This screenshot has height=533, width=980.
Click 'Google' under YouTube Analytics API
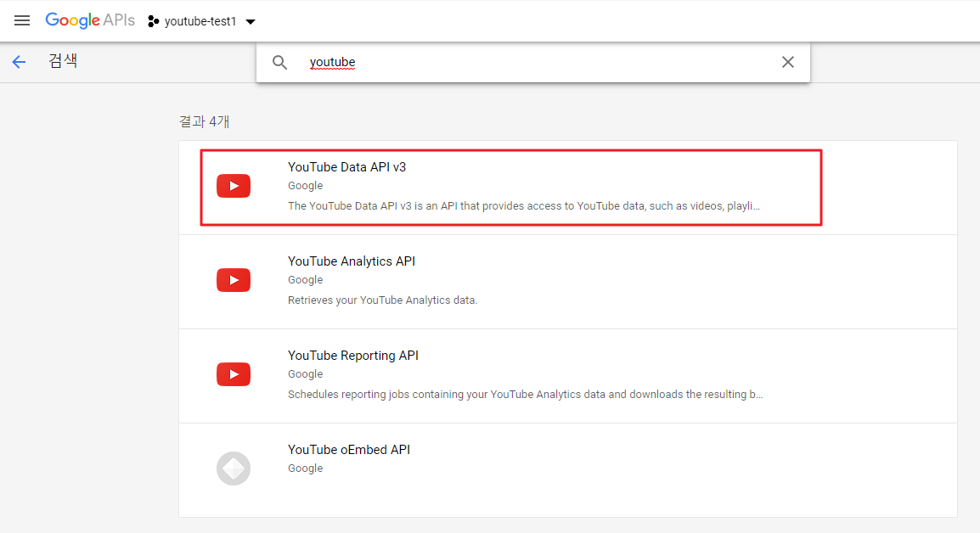point(305,280)
